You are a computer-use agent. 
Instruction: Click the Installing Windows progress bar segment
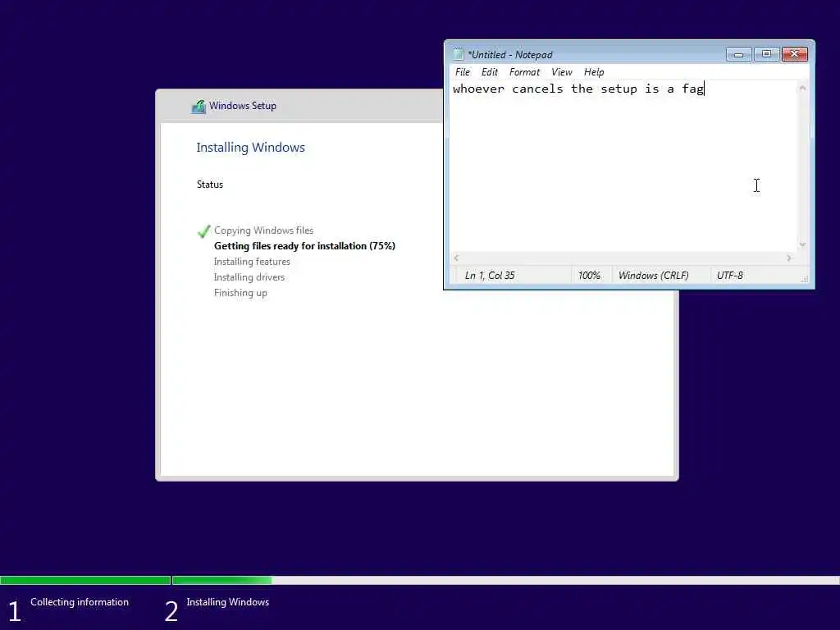click(505, 580)
